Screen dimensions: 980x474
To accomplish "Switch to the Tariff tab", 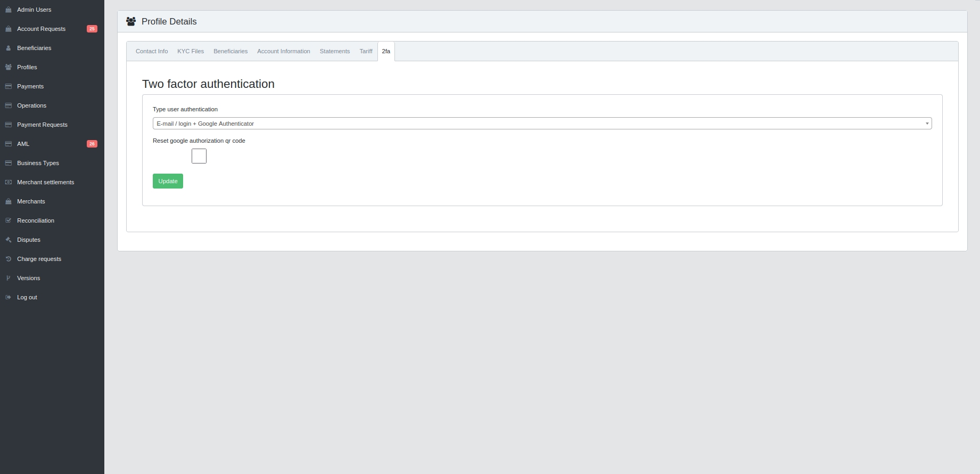I will pyautogui.click(x=366, y=52).
